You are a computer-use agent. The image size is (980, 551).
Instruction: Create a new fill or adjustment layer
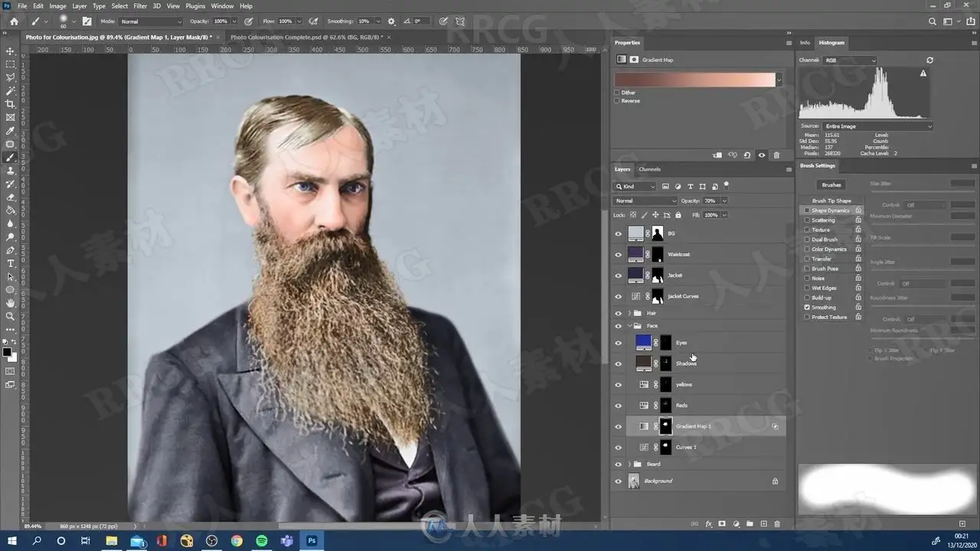tap(736, 524)
